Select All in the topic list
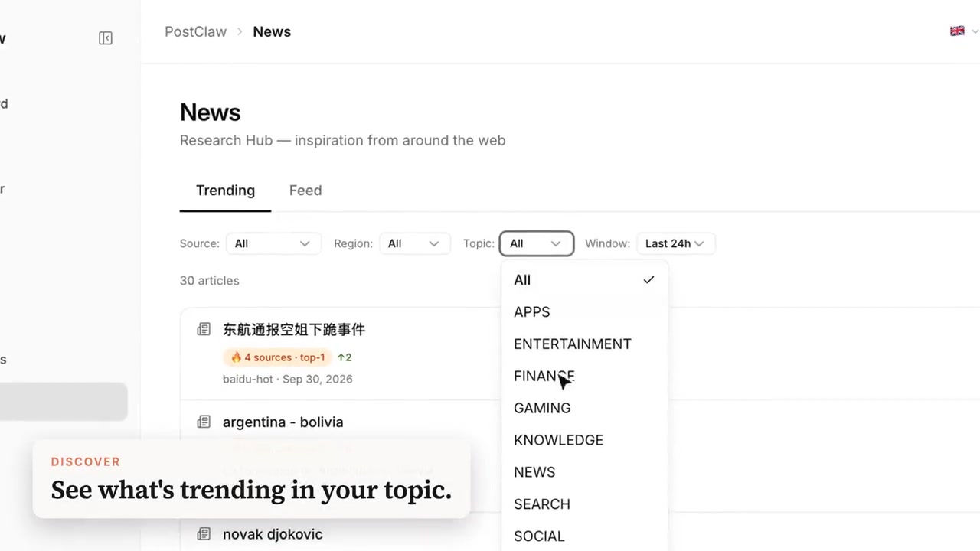 pos(584,280)
